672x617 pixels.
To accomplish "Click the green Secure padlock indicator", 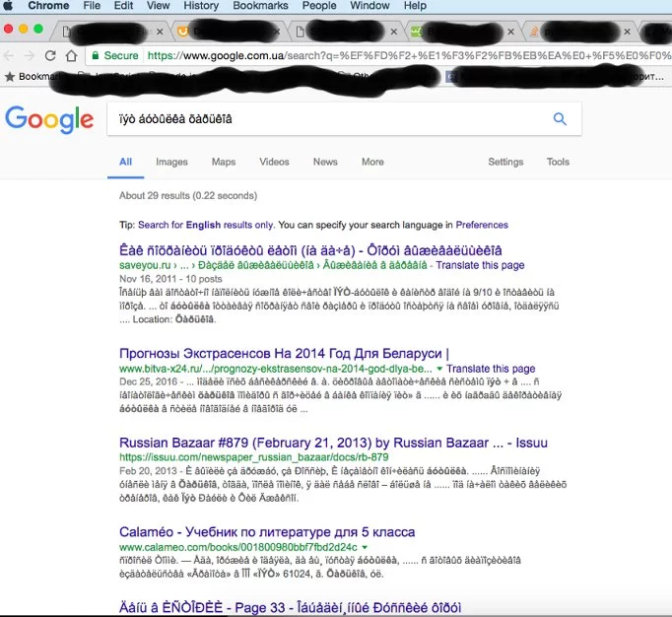I will (115, 56).
